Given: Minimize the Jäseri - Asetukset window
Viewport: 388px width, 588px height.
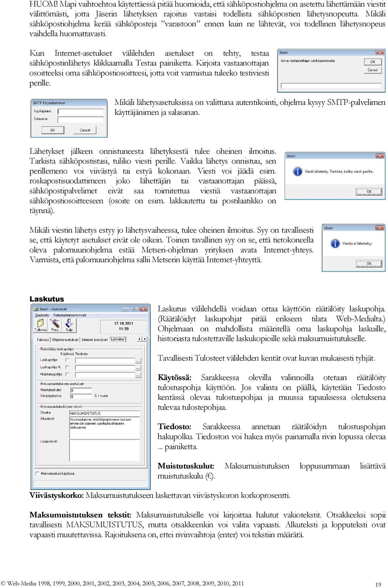Looking at the screenshot, I should pos(125,309).
